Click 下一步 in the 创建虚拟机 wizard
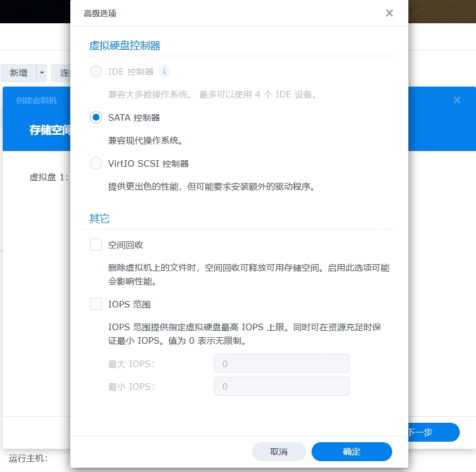This screenshot has width=476, height=472. pos(433,432)
